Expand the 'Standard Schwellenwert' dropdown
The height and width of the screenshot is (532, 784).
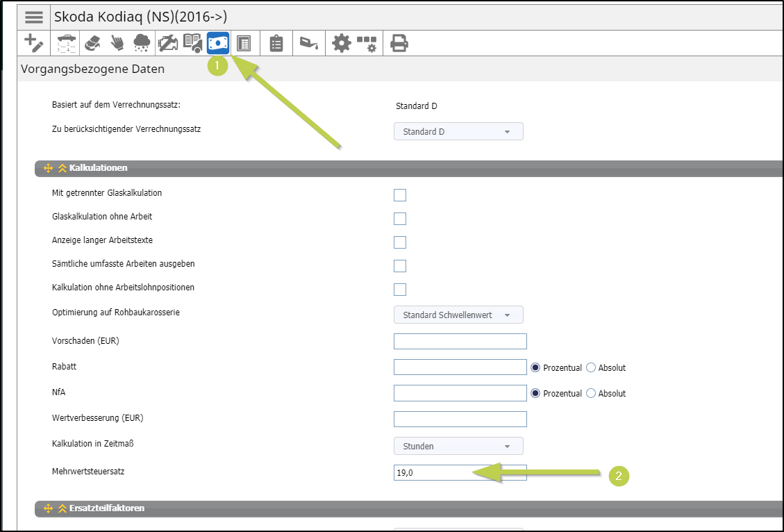point(458,315)
